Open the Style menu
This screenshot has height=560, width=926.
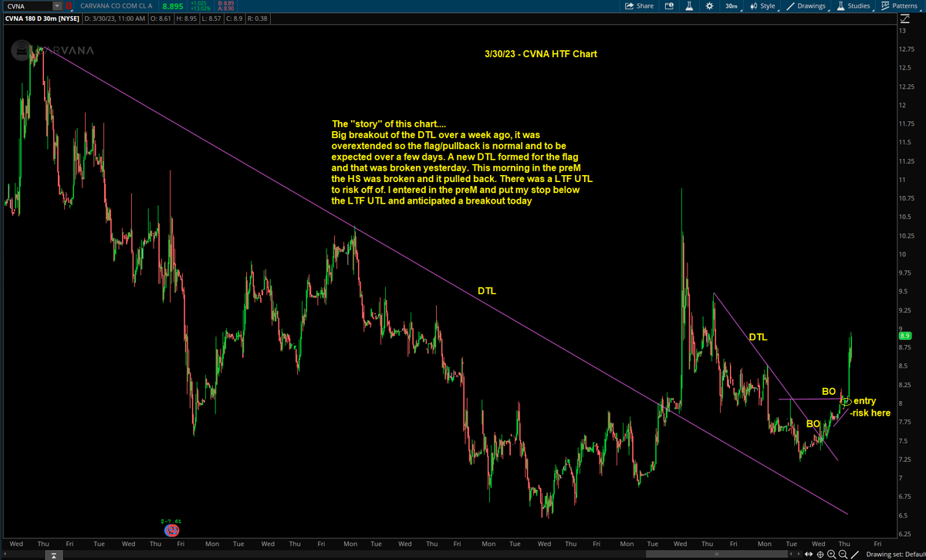pos(763,5)
